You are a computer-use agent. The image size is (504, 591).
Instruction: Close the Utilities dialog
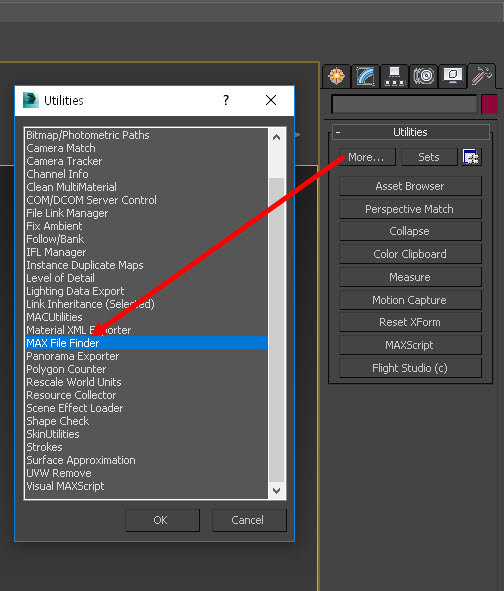tap(271, 100)
